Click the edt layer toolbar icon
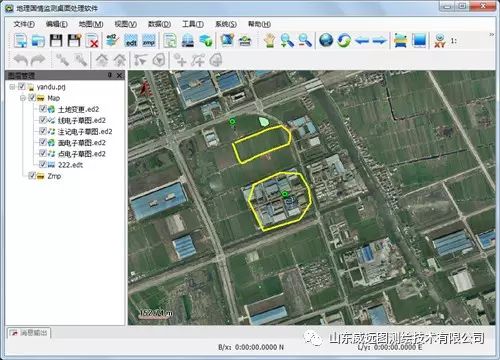The image size is (500, 360). click(x=131, y=41)
